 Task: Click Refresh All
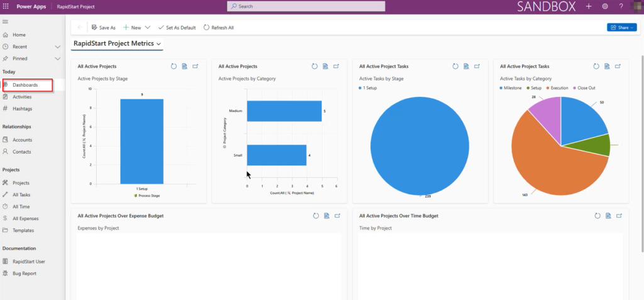point(218,28)
